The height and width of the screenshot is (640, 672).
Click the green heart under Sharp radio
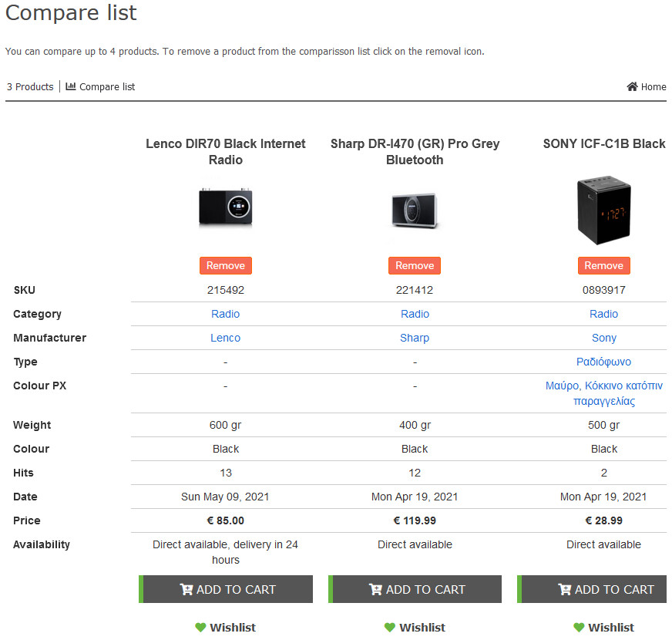tap(390, 628)
